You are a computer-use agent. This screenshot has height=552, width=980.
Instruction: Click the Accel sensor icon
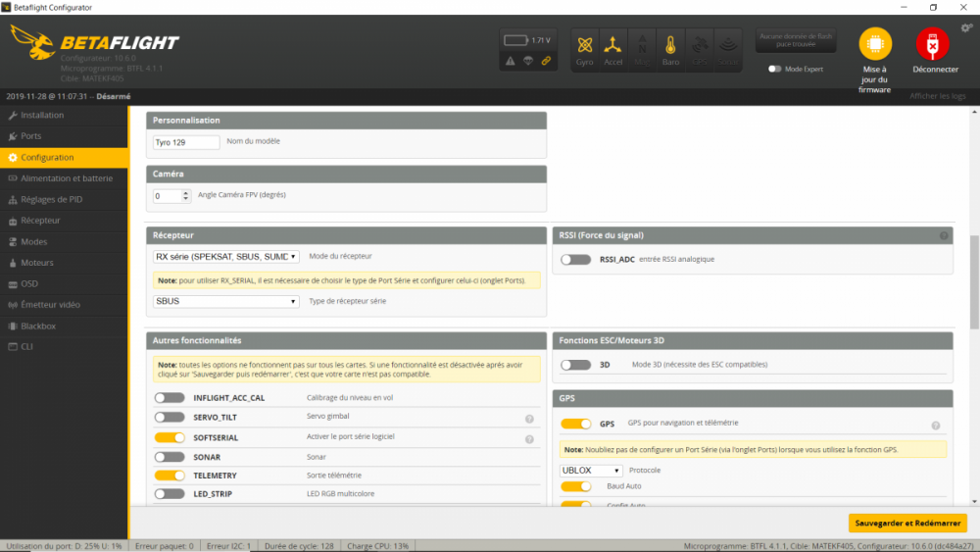click(x=612, y=50)
